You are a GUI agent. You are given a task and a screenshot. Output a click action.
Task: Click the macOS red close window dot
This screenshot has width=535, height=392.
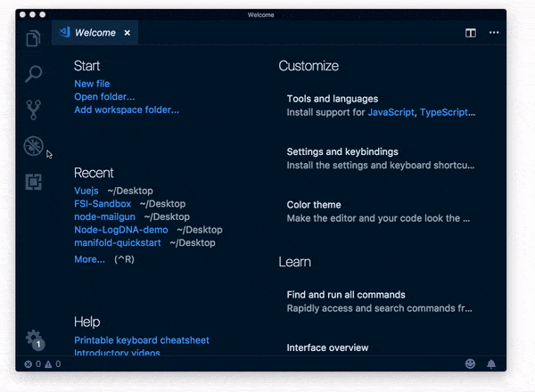(x=22, y=14)
